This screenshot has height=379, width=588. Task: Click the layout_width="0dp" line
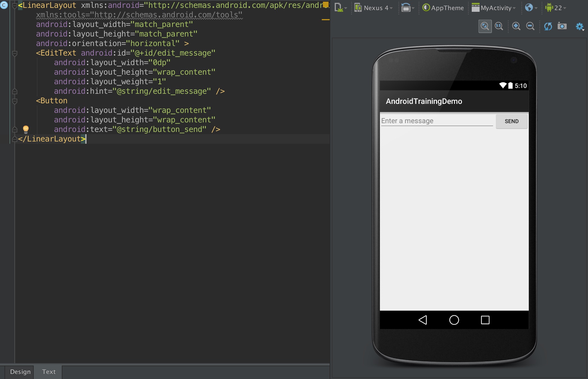[112, 63]
